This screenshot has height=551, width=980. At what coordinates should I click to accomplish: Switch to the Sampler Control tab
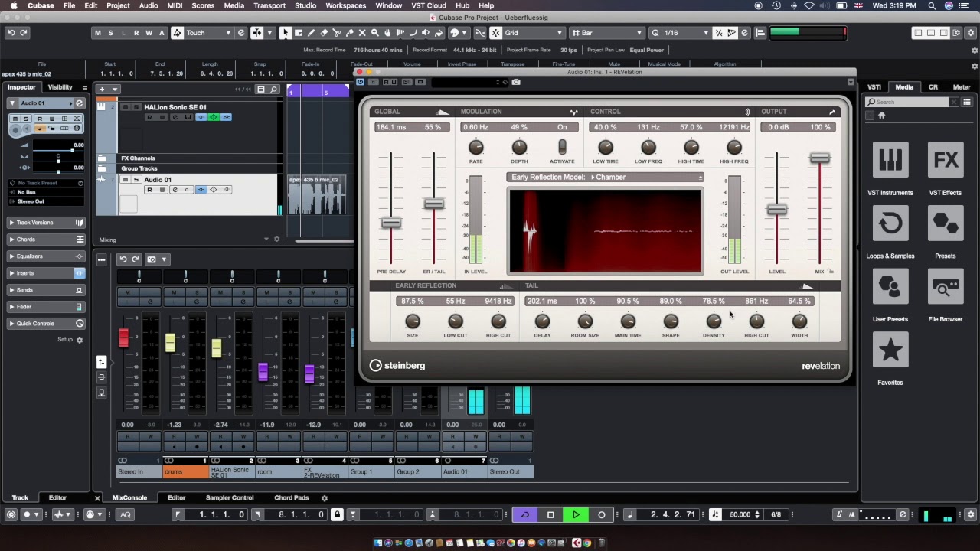pos(230,498)
